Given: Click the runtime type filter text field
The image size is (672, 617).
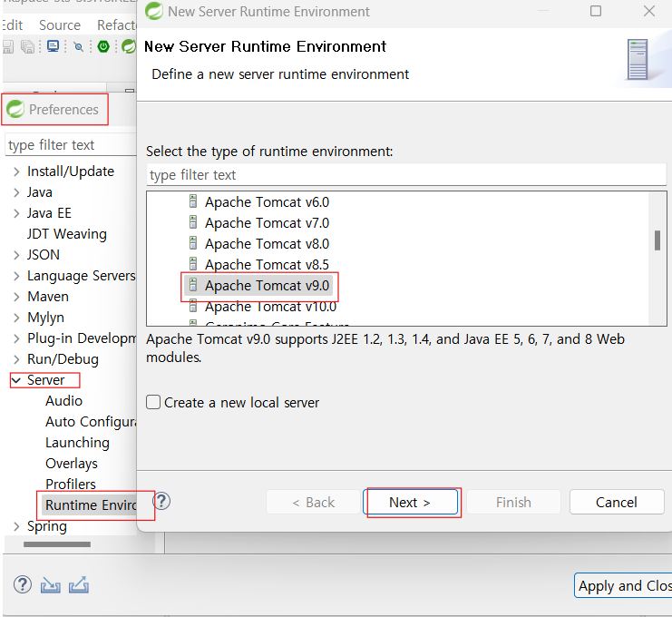Looking at the screenshot, I should 406,175.
